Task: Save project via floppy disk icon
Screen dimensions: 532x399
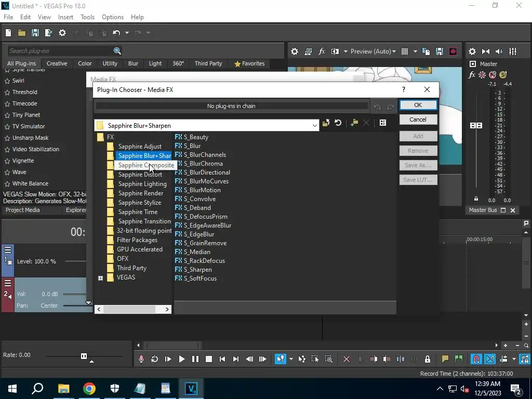Action: [35, 33]
